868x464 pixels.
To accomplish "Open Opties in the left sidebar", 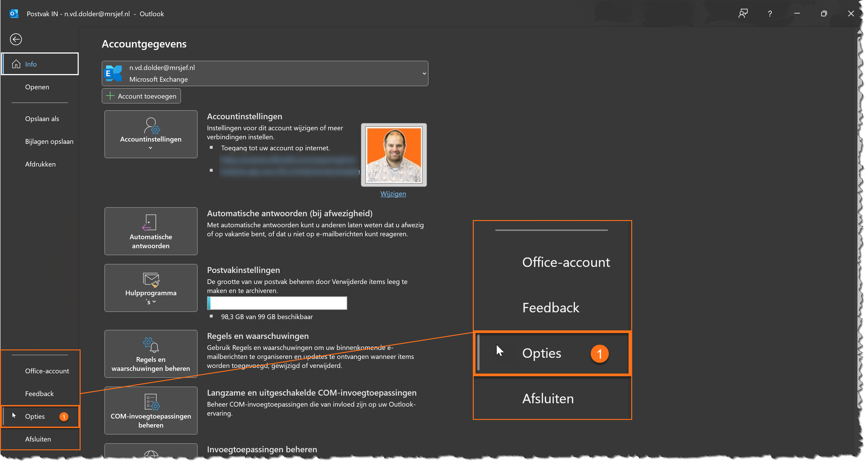I will [40, 417].
